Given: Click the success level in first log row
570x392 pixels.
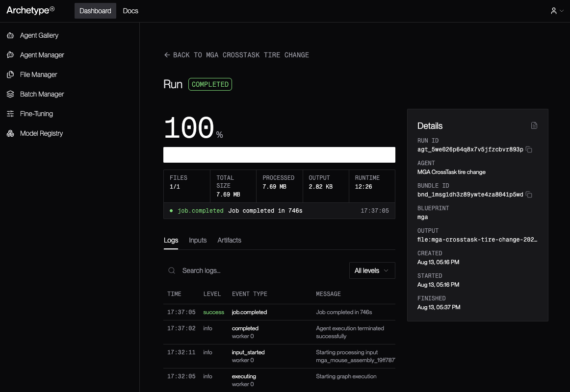Looking at the screenshot, I should coord(214,312).
